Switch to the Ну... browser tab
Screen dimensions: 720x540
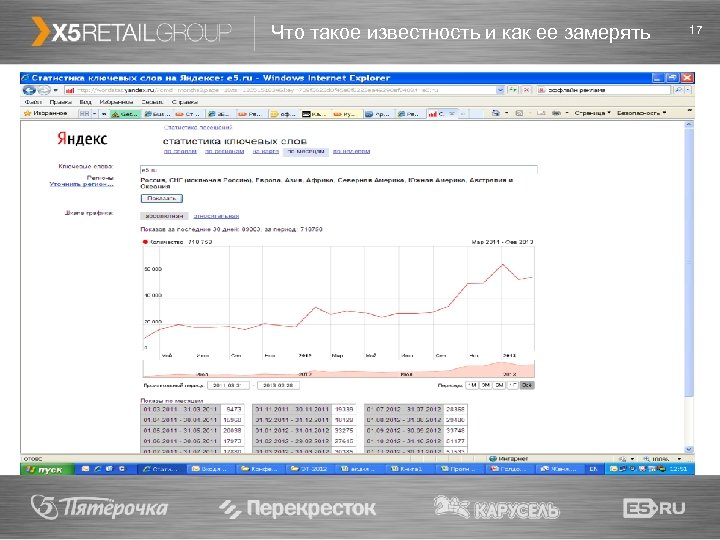point(347,113)
